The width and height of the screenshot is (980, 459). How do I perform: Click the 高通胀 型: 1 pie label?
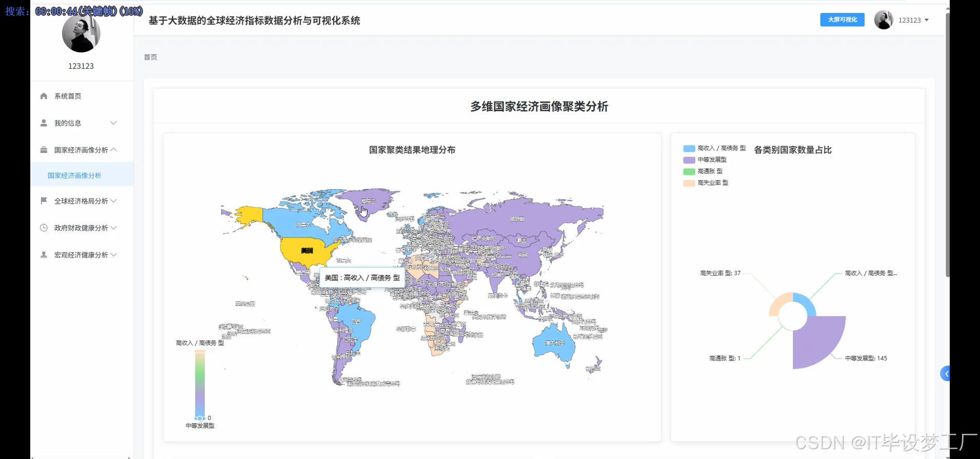click(x=725, y=358)
